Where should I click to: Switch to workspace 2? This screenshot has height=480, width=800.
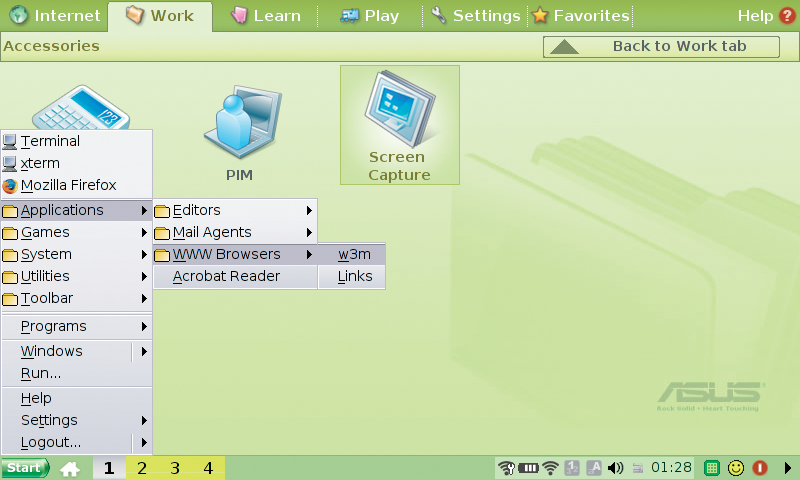coord(142,468)
